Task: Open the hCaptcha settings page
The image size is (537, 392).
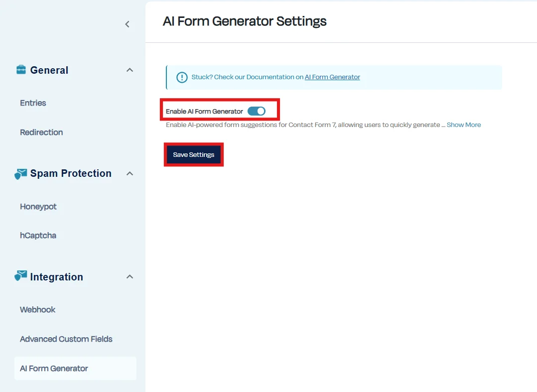Action: point(38,236)
